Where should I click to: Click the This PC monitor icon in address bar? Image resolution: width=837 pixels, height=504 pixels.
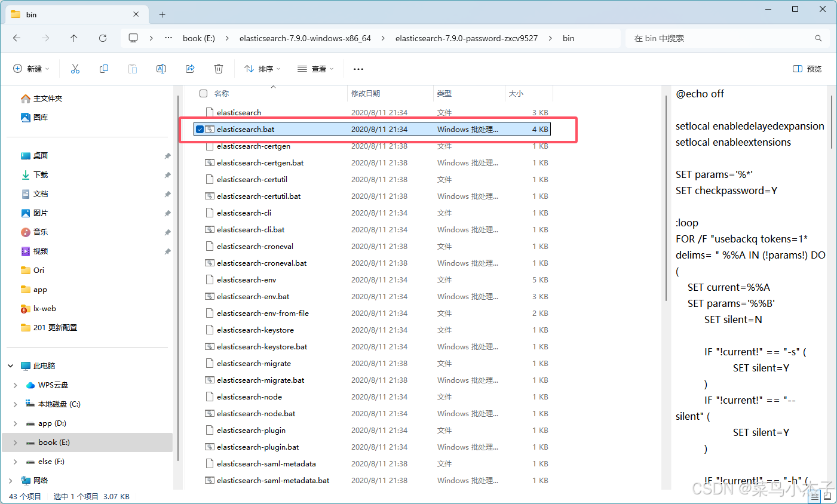[x=133, y=38]
